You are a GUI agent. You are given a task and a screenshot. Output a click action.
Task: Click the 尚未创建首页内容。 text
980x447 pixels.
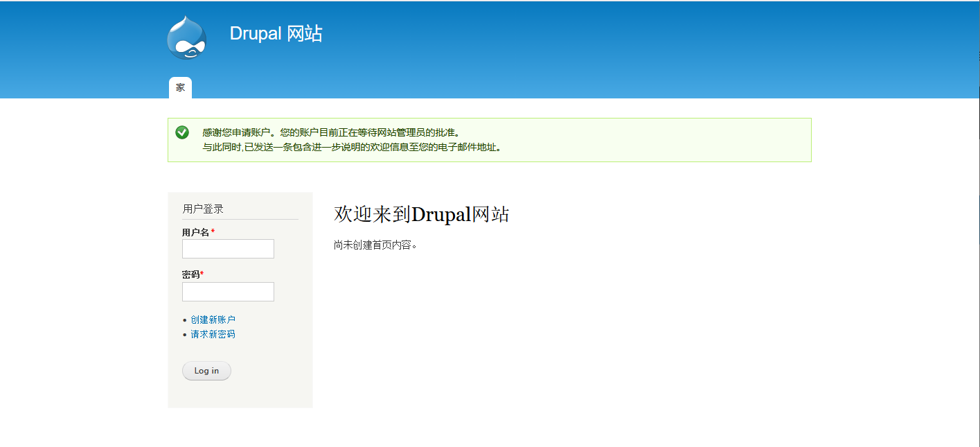point(375,245)
